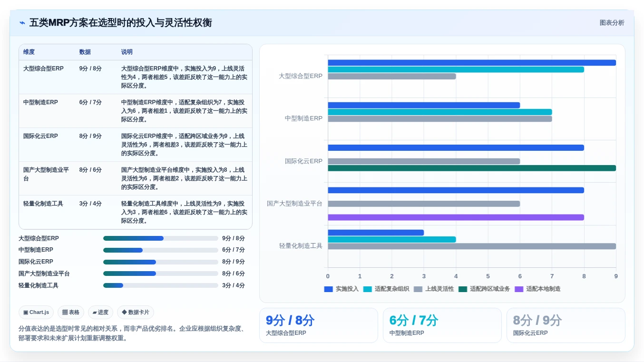Click 国产大型制造业平台 axis label in chart

pyautogui.click(x=294, y=204)
